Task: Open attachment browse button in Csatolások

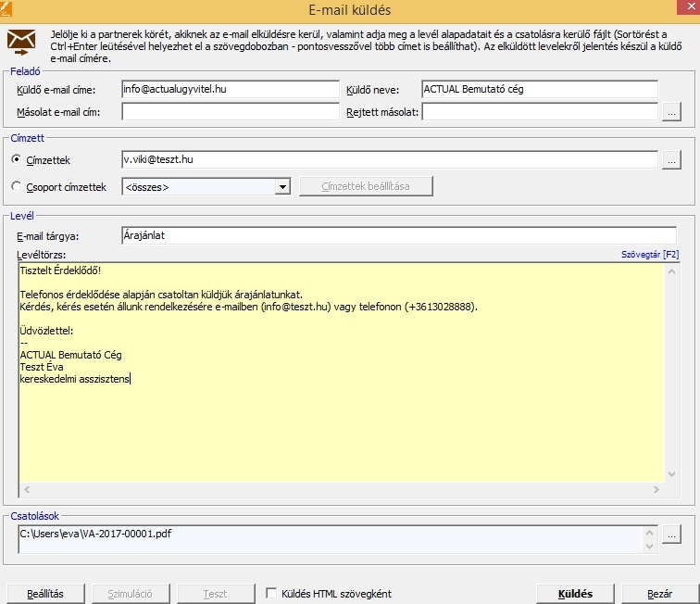Action: (672, 535)
